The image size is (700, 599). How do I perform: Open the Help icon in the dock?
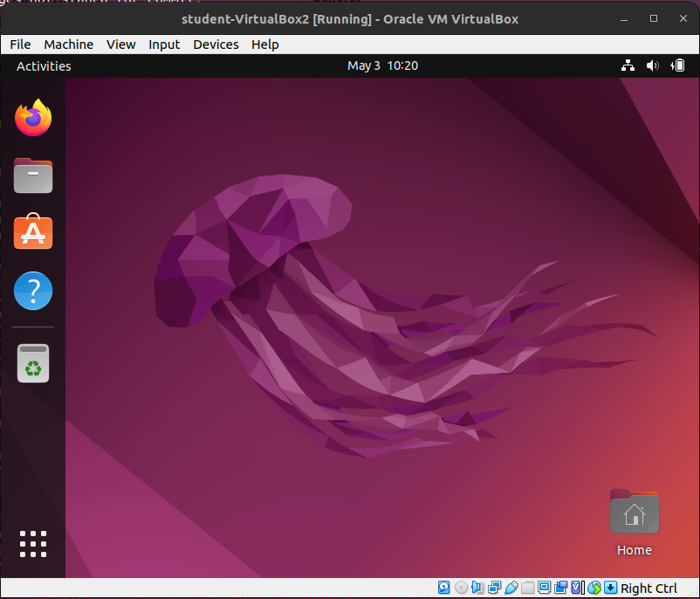click(33, 291)
